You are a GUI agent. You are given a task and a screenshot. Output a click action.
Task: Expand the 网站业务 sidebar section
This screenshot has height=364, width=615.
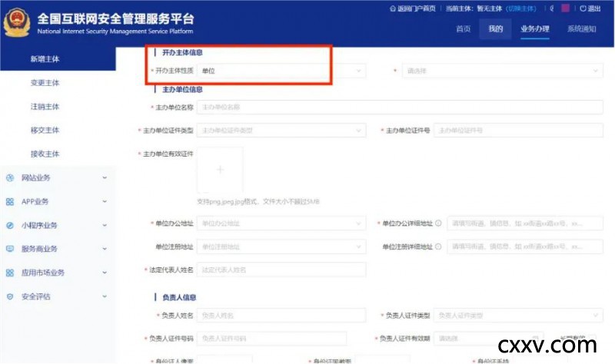105,178
